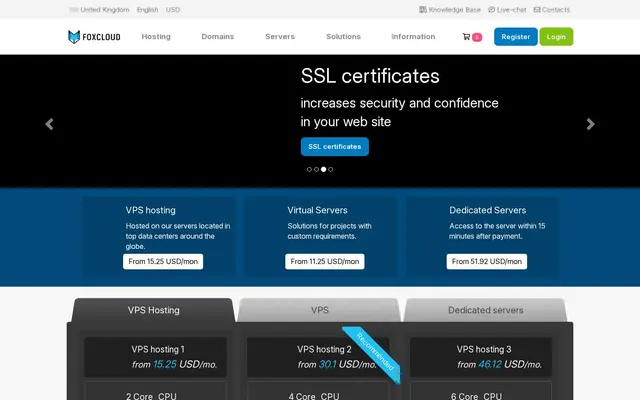Go to previous slide with left arrow
This screenshot has height=400, width=640.
[x=49, y=124]
